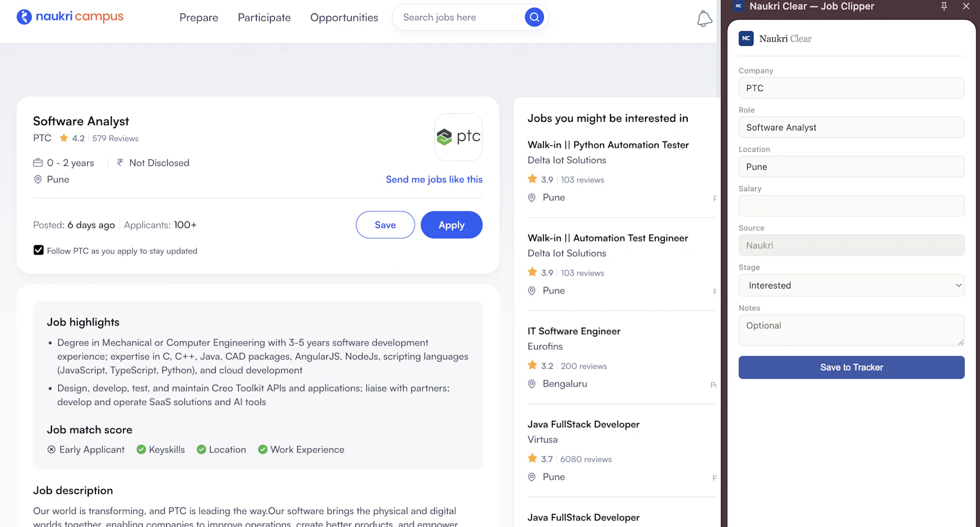Pin the Job Clipper panel
This screenshot has width=980, height=527.
[944, 6]
